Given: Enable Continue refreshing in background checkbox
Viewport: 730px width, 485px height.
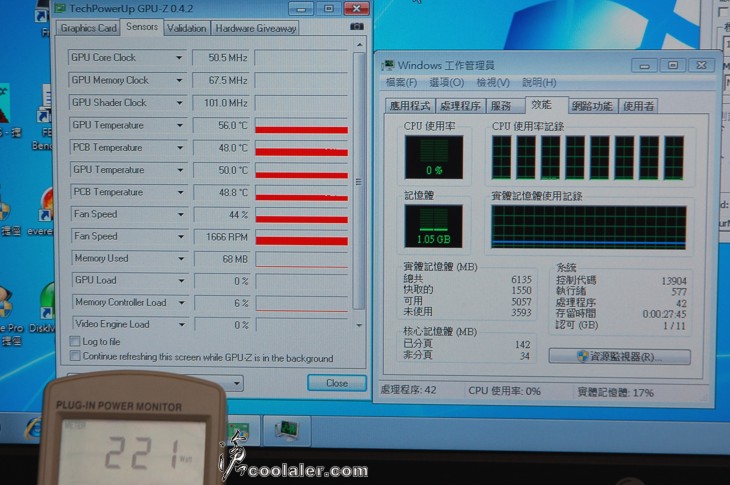Looking at the screenshot, I should point(74,356).
